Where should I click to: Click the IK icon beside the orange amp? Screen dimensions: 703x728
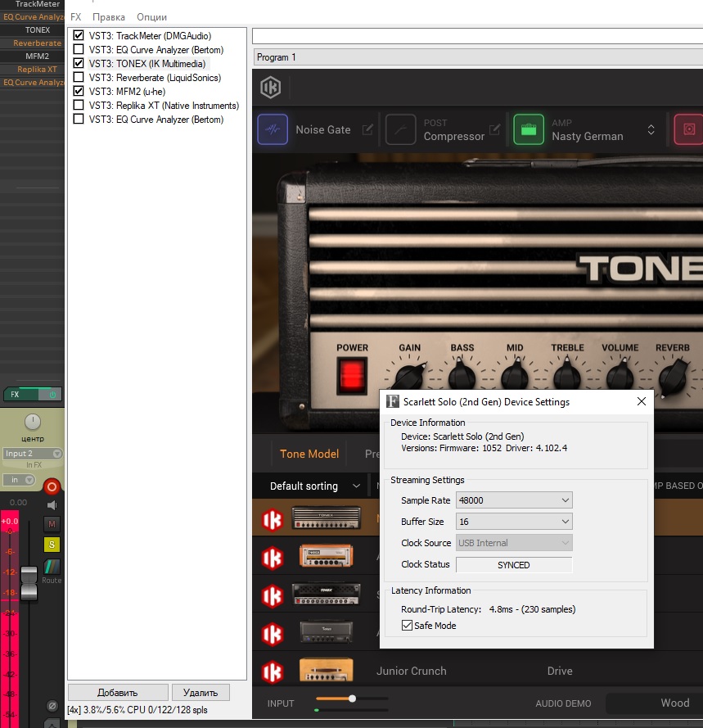[273, 558]
